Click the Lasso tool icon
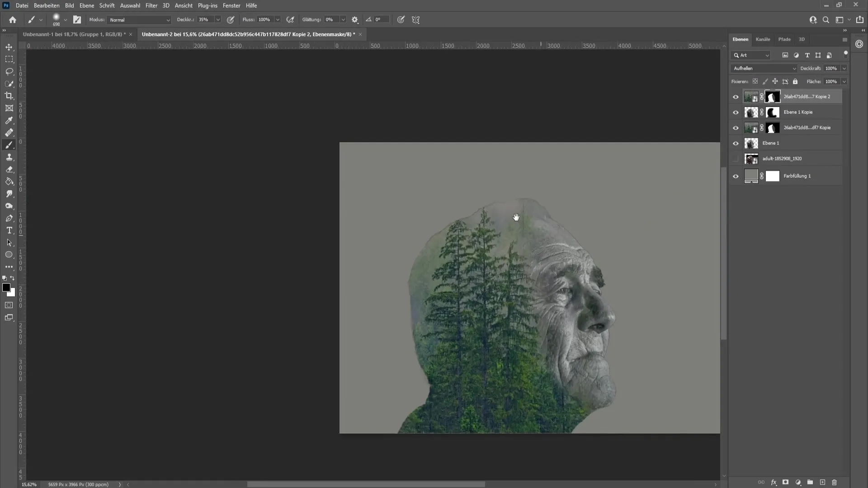 click(x=9, y=71)
